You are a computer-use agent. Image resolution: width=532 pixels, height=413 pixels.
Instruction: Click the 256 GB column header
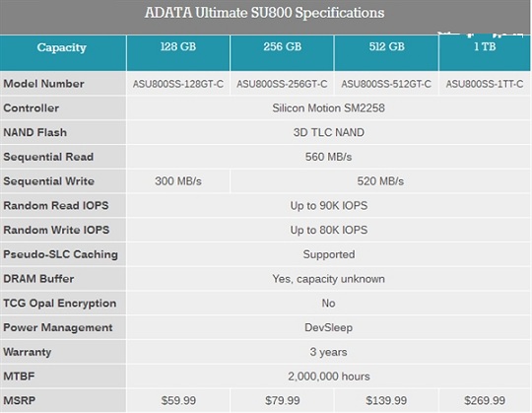[283, 53]
